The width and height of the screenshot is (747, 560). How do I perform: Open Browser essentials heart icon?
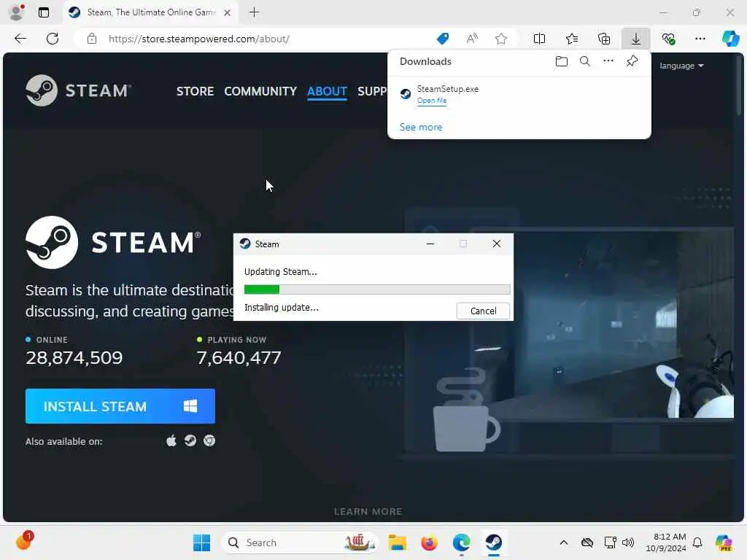pyautogui.click(x=668, y=39)
